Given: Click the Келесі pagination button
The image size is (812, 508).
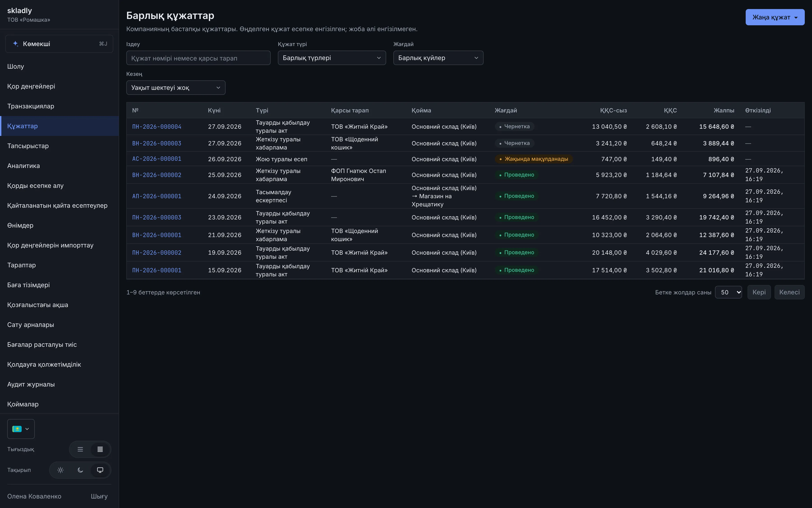Looking at the screenshot, I should (789, 292).
